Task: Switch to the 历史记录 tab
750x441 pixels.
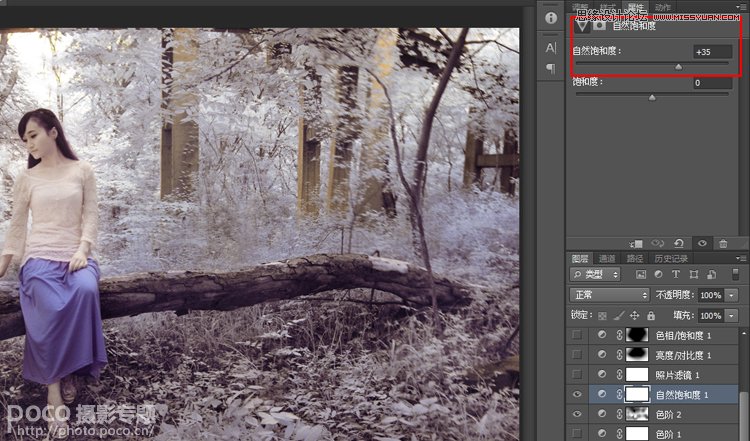Action: coord(670,258)
